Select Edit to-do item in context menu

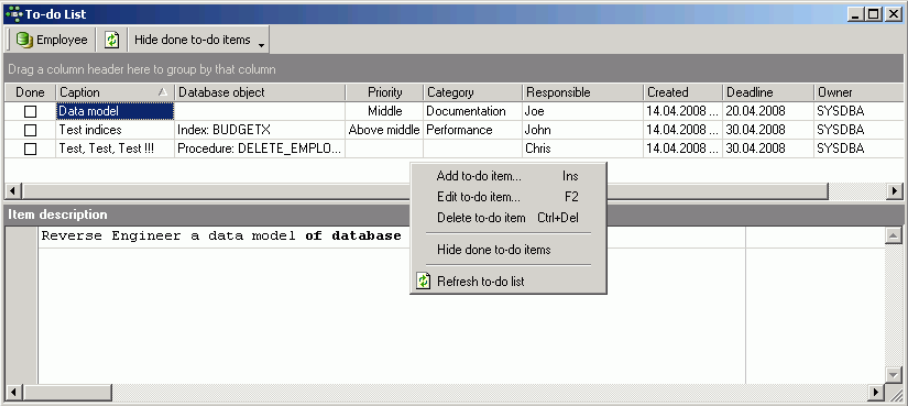click(x=479, y=197)
